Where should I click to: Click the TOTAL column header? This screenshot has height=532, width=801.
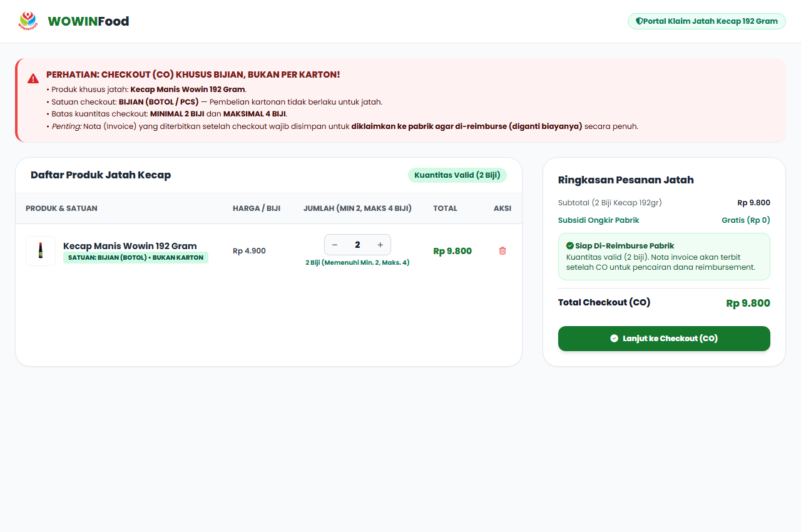pyautogui.click(x=445, y=208)
